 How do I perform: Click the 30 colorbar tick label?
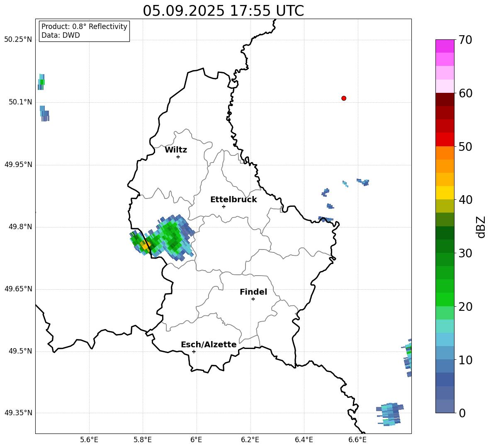[465, 253]
